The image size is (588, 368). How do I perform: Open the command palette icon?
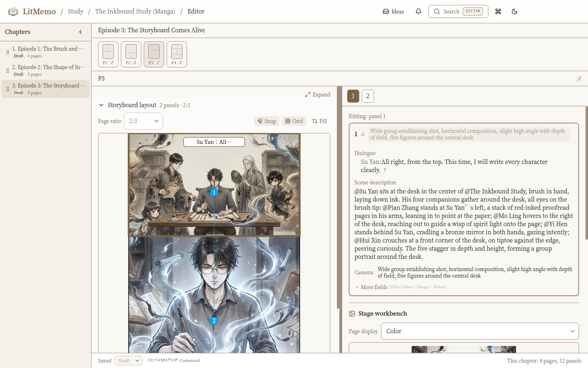pyautogui.click(x=498, y=11)
